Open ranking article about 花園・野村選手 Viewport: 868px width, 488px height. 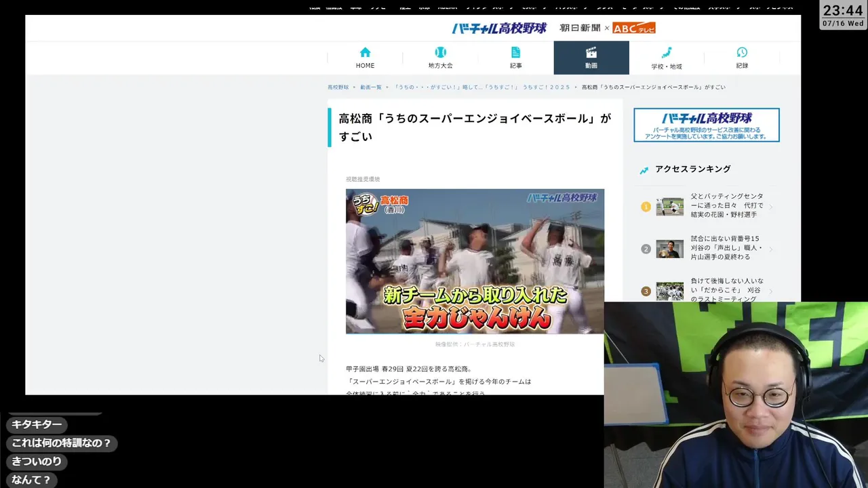tap(727, 205)
